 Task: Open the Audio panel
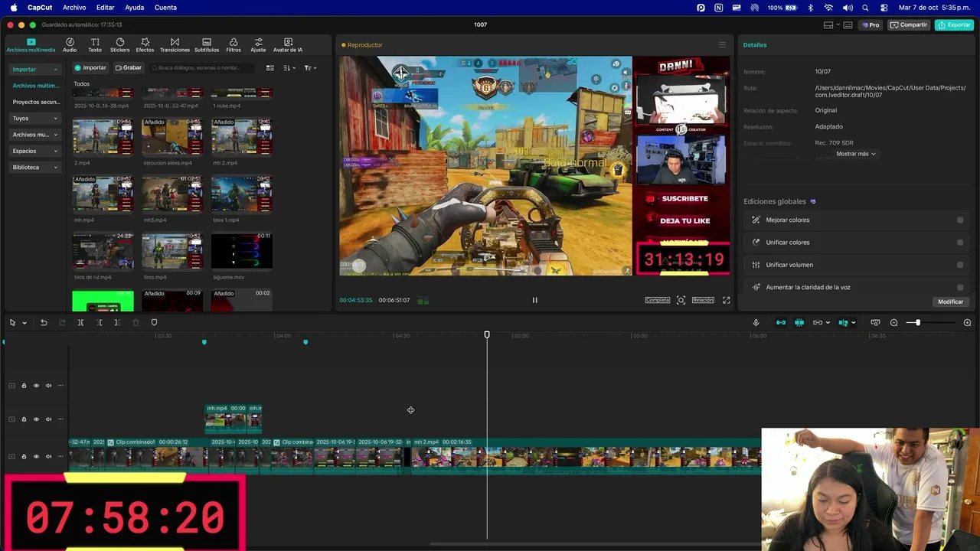[70, 45]
